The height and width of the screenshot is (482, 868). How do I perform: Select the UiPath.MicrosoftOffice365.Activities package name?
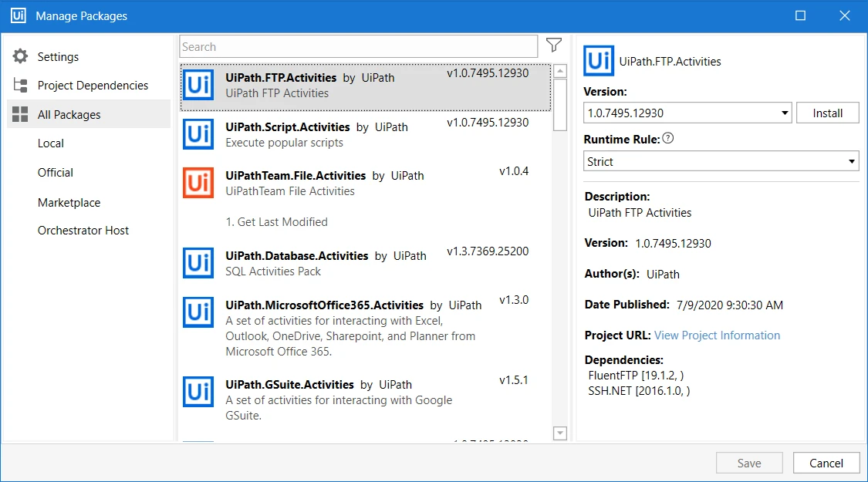tap(324, 305)
